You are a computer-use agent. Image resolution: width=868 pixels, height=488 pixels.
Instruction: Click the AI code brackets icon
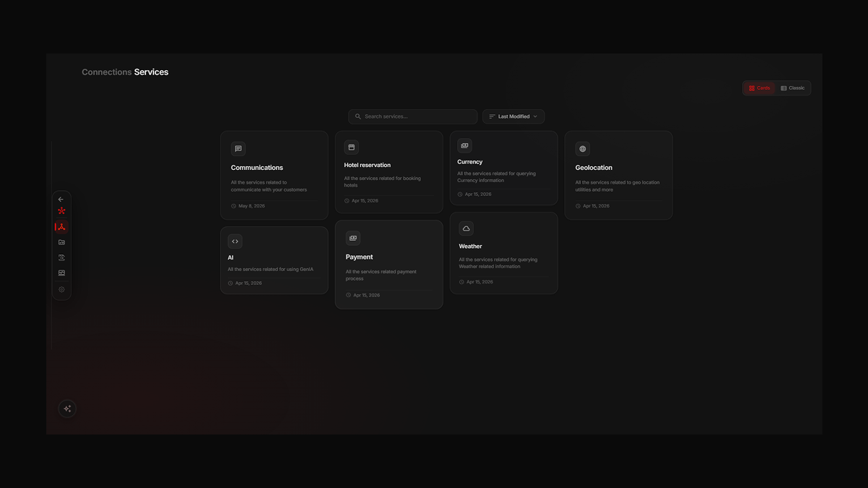point(235,241)
